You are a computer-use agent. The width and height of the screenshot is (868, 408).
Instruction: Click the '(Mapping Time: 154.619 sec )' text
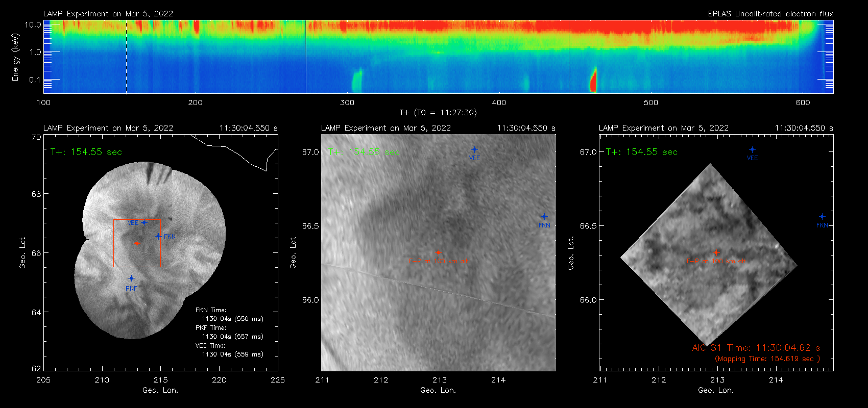[767, 359]
